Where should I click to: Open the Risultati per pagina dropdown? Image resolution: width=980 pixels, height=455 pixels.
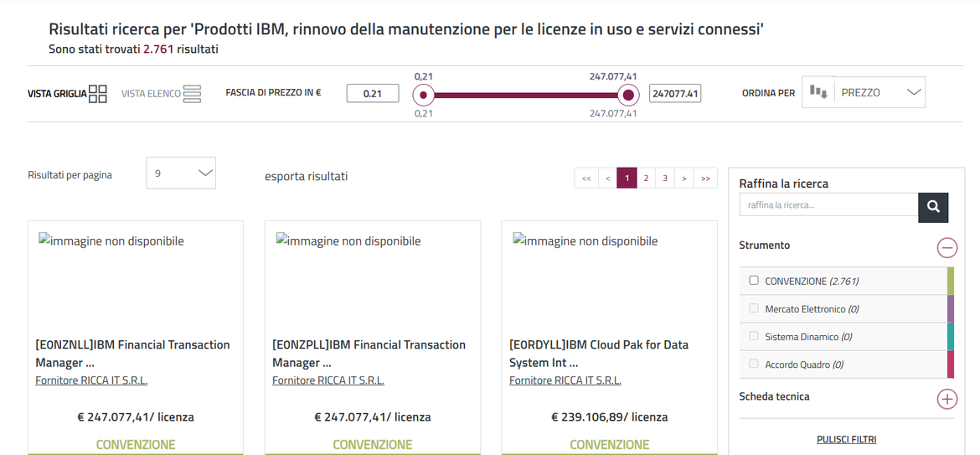pos(181,173)
